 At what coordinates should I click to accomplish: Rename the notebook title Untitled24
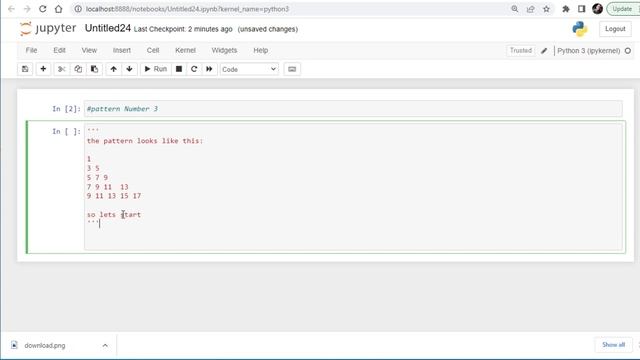[108, 28]
